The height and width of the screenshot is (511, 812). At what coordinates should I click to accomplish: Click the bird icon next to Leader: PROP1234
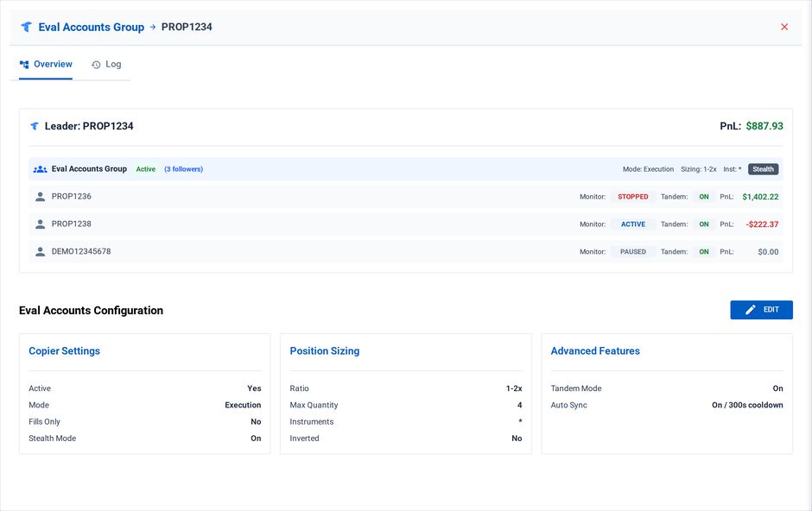[35, 126]
